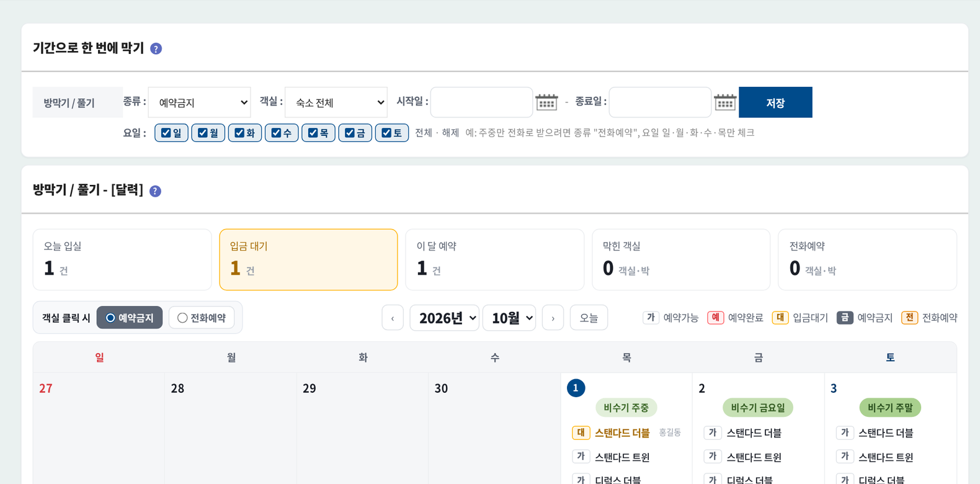980x484 pixels.
Task: Uncheck the 일 weekday checkbox
Action: tap(166, 133)
